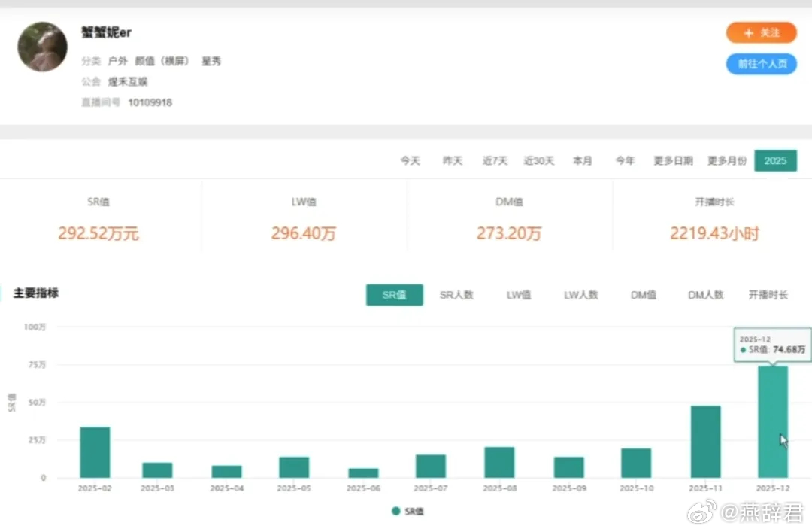Click the streamer avatar of 蟹蟹妮er
This screenshot has width=812, height=532.
click(x=42, y=47)
